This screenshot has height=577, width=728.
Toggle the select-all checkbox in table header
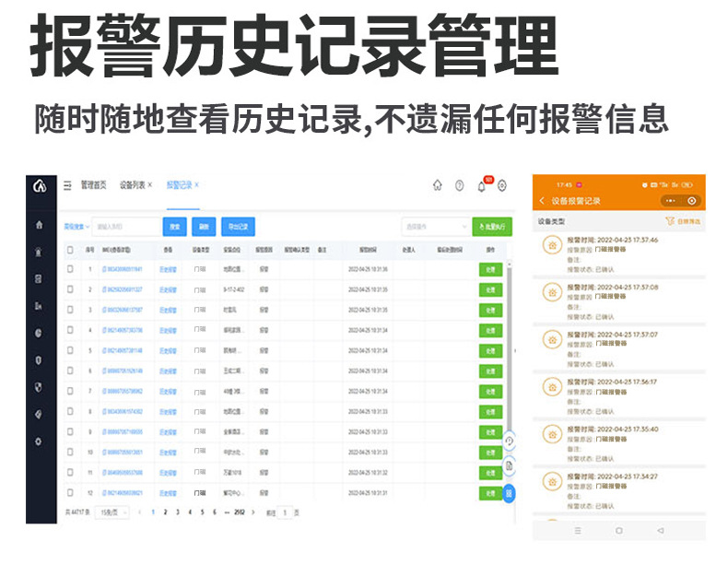coord(69,249)
